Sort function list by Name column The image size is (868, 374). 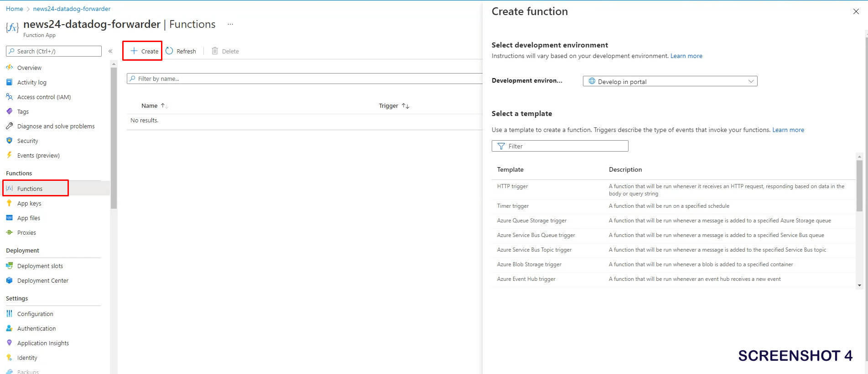pyautogui.click(x=150, y=106)
